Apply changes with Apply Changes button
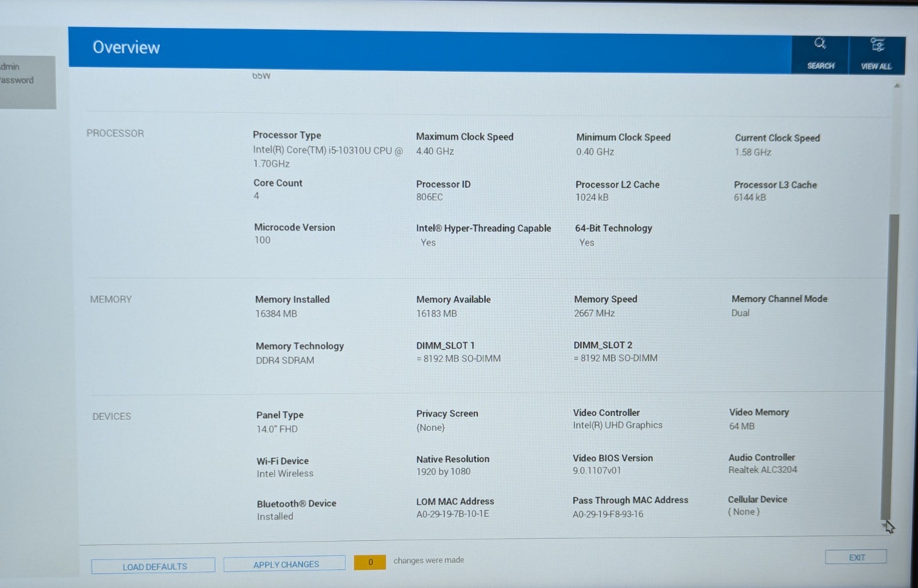The width and height of the screenshot is (918, 588). [x=285, y=564]
